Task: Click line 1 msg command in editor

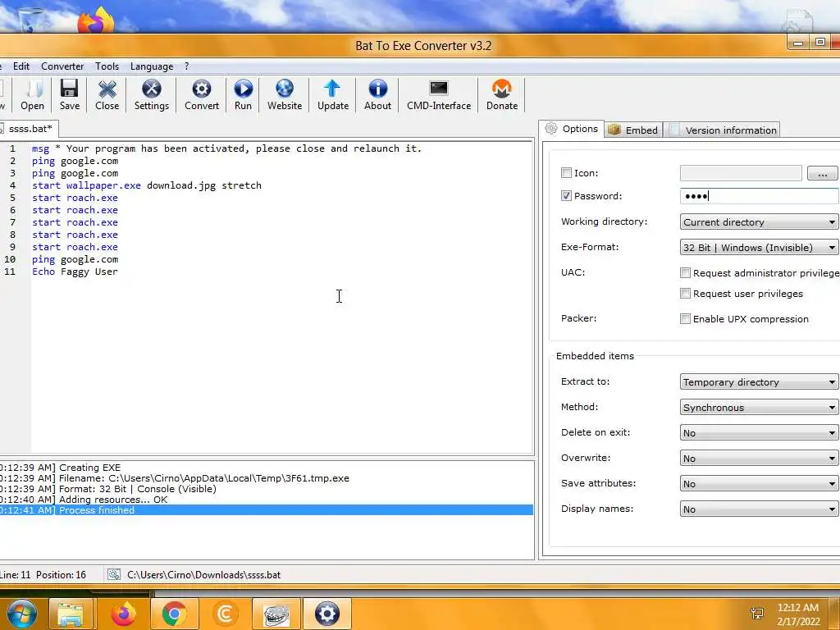Action: pos(226,148)
